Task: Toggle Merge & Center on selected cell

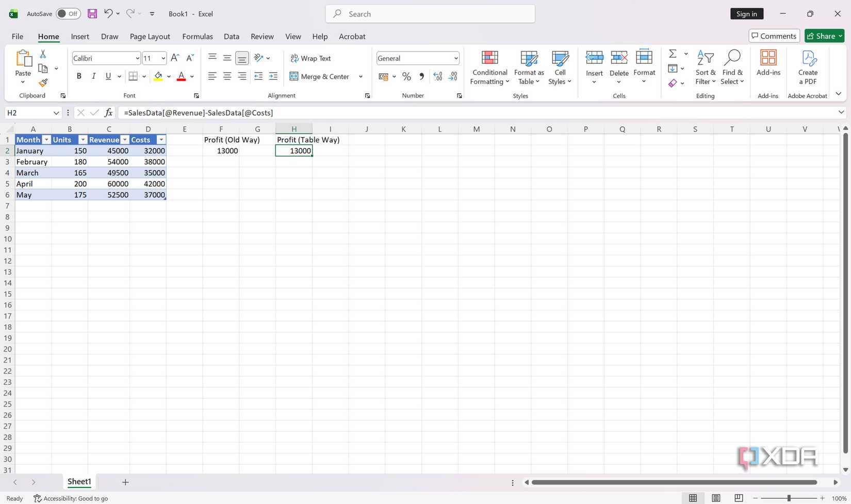Action: click(x=321, y=76)
